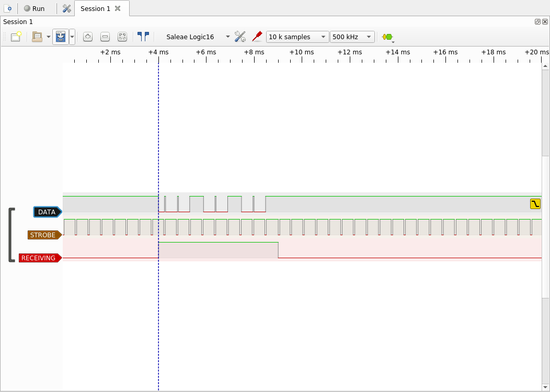550x392 pixels.
Task: Click the new session icon in top bar
Action: click(x=8, y=8)
